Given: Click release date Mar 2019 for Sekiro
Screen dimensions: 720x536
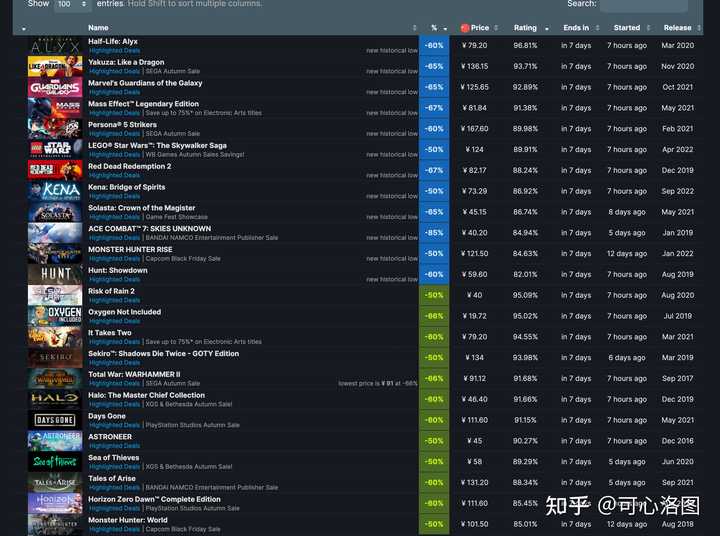Looking at the screenshot, I should pyautogui.click(x=677, y=357).
